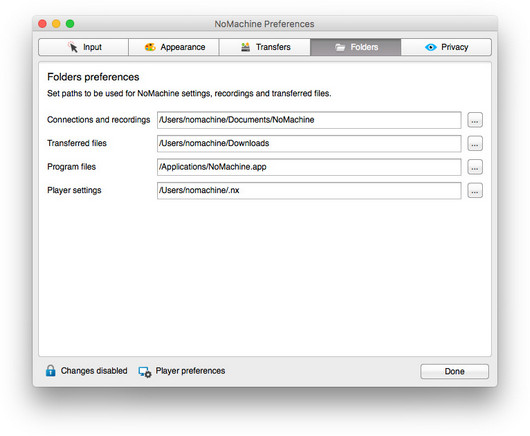Open the Transfers tab
The image size is (530, 436).
(x=265, y=47)
